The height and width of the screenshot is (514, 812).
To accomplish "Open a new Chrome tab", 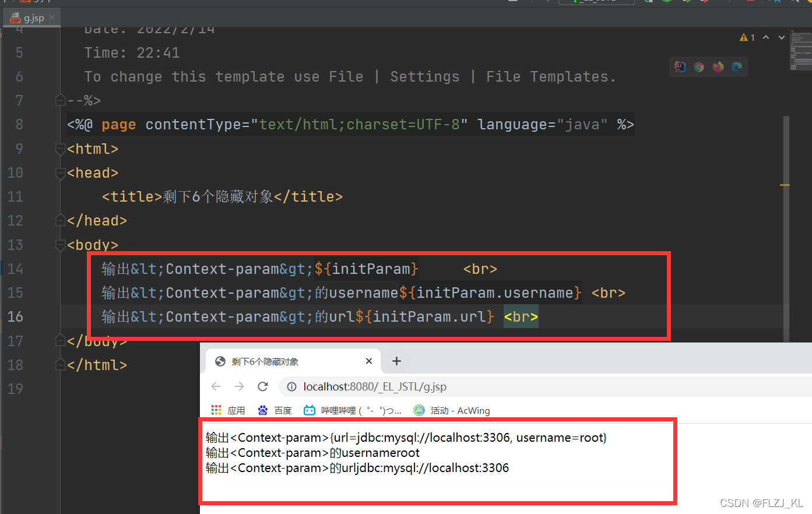I will coord(396,361).
